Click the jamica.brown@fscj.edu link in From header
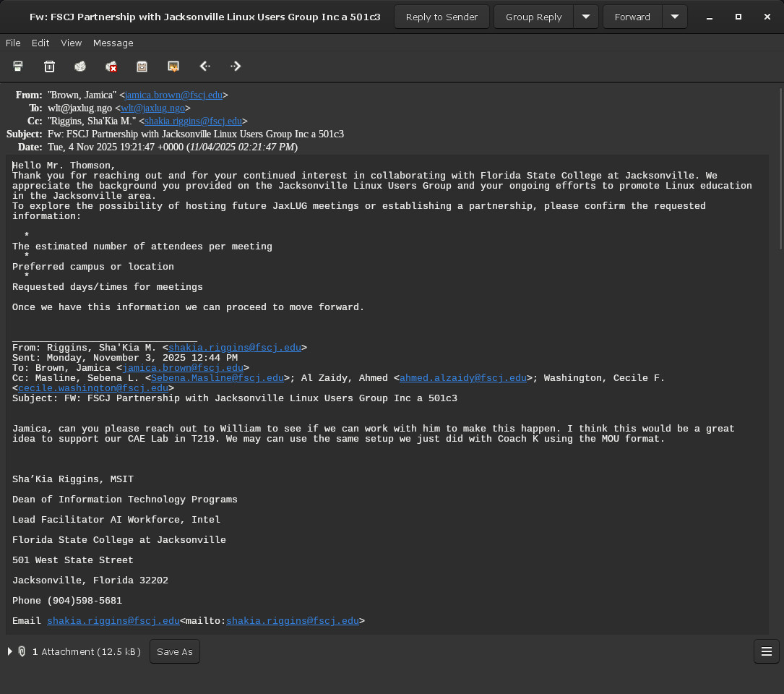Screen dimensions: 784x694 tap(173, 95)
